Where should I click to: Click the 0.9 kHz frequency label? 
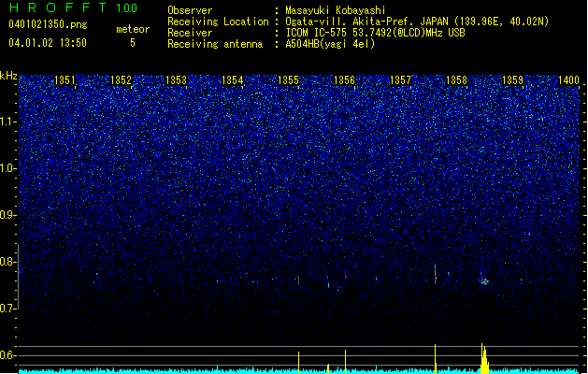[x=8, y=215]
